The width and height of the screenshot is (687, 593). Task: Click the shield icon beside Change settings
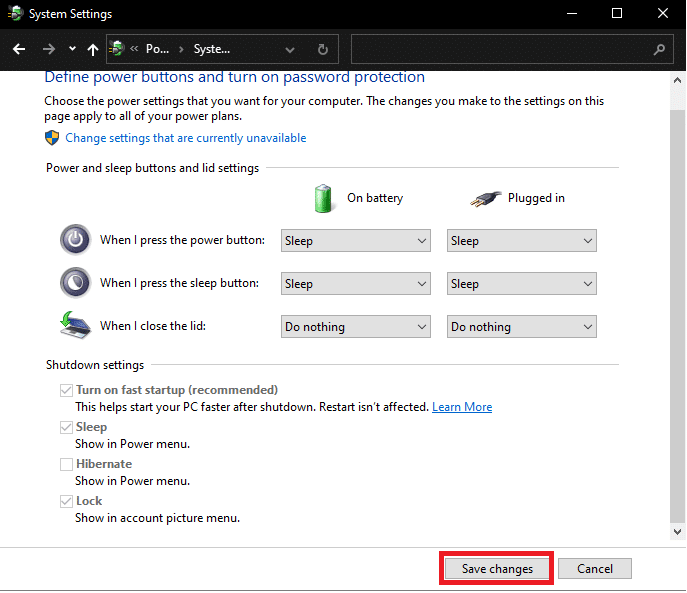click(x=53, y=138)
